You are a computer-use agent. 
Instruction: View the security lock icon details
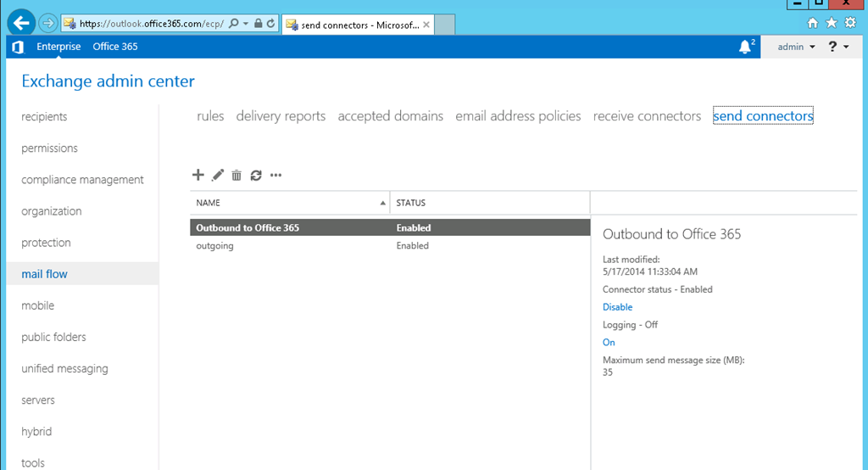coord(258,23)
